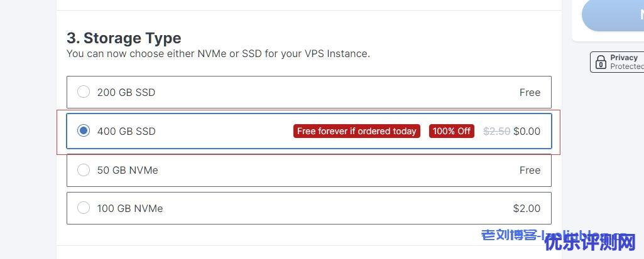Screen dimensions: 644x259
Task: Click the "Privacy Protected" badge text
Action: pos(627,62)
